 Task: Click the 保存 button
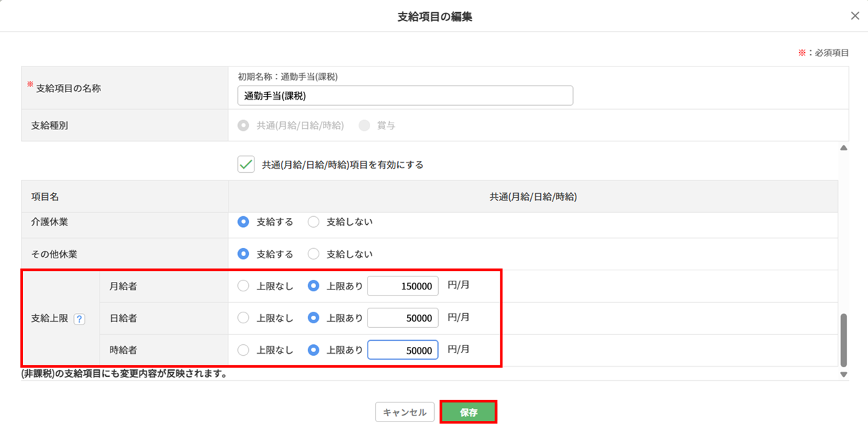click(x=469, y=412)
